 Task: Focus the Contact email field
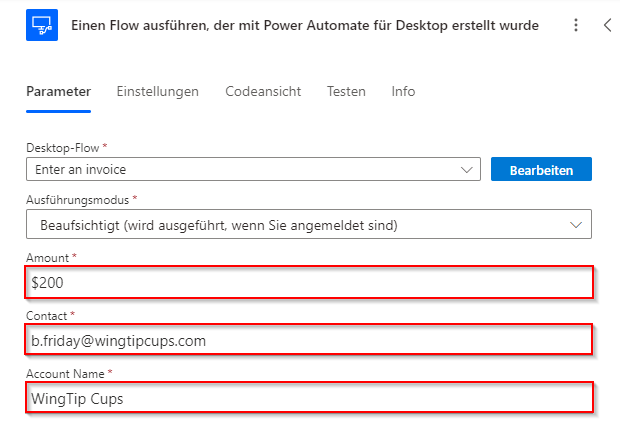[309, 340]
